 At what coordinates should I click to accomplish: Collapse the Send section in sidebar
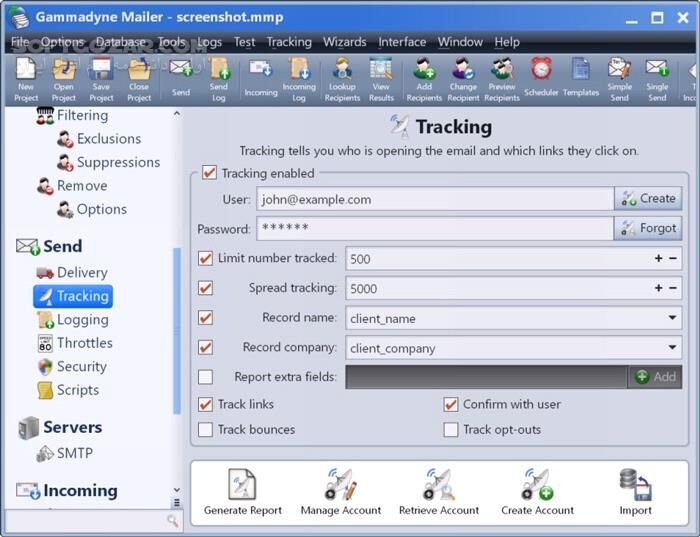(x=62, y=246)
